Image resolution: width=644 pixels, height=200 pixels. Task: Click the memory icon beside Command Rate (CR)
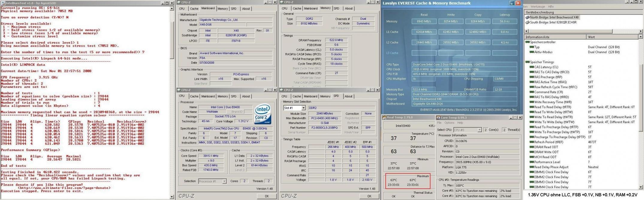pyautogui.click(x=532, y=92)
